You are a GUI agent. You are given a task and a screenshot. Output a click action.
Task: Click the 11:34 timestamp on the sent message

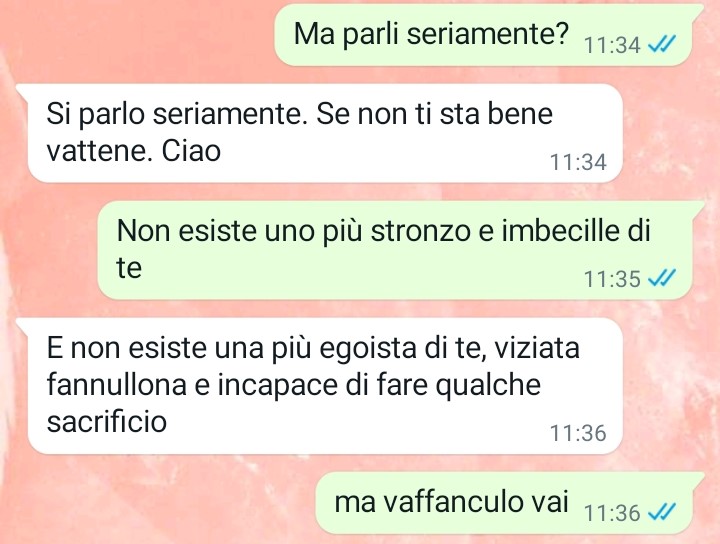click(x=612, y=45)
